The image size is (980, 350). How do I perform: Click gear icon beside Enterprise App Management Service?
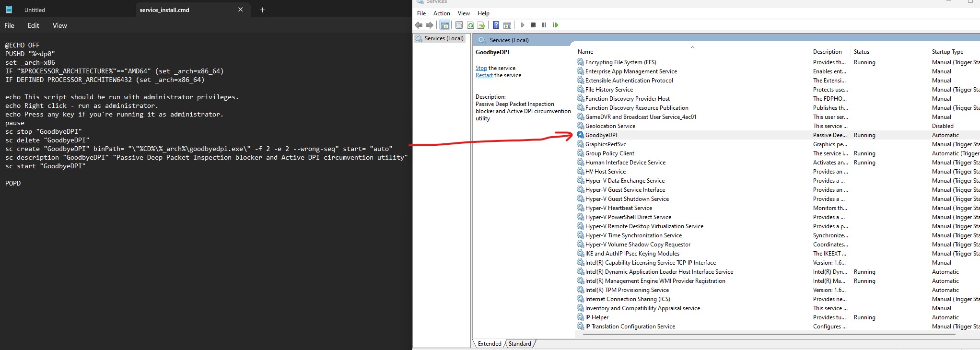tap(580, 71)
